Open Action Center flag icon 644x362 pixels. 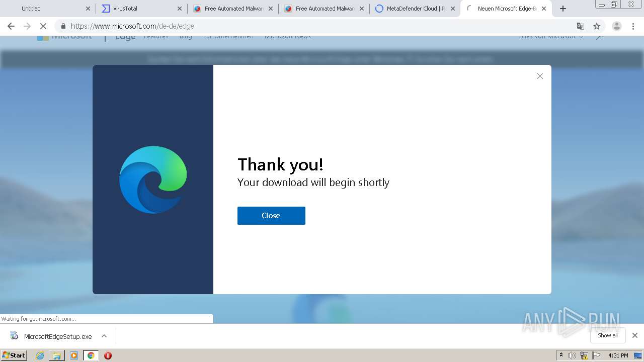(596, 355)
